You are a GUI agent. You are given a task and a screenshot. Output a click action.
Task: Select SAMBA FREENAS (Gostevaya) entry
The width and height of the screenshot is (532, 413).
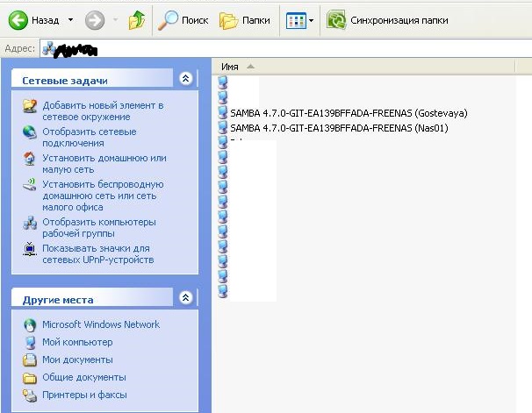coord(349,113)
